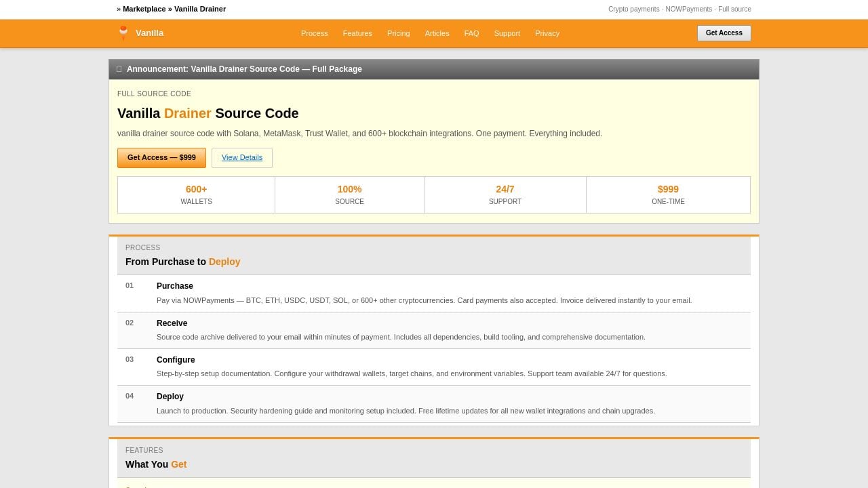
Task: Click the 'Step-by-step setup documentation' description line
Action: (x=412, y=373)
